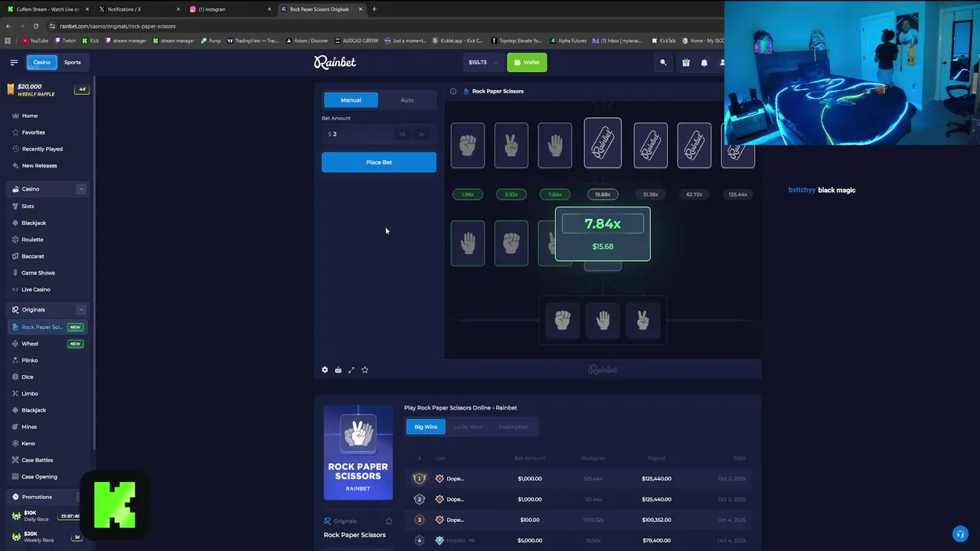This screenshot has height=551, width=980.
Task: Collapse the Casino sidebar section
Action: 81,189
